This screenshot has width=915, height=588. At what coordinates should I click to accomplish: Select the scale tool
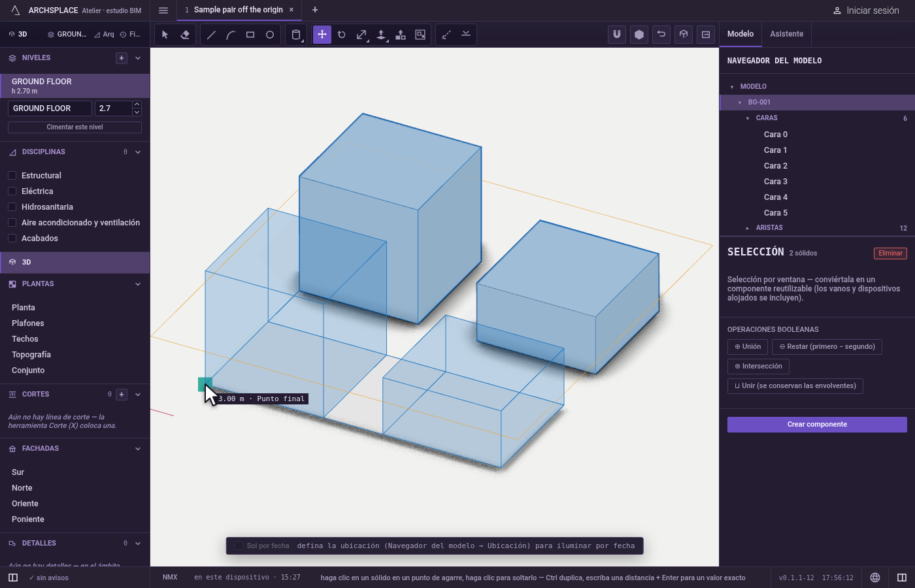(x=361, y=35)
